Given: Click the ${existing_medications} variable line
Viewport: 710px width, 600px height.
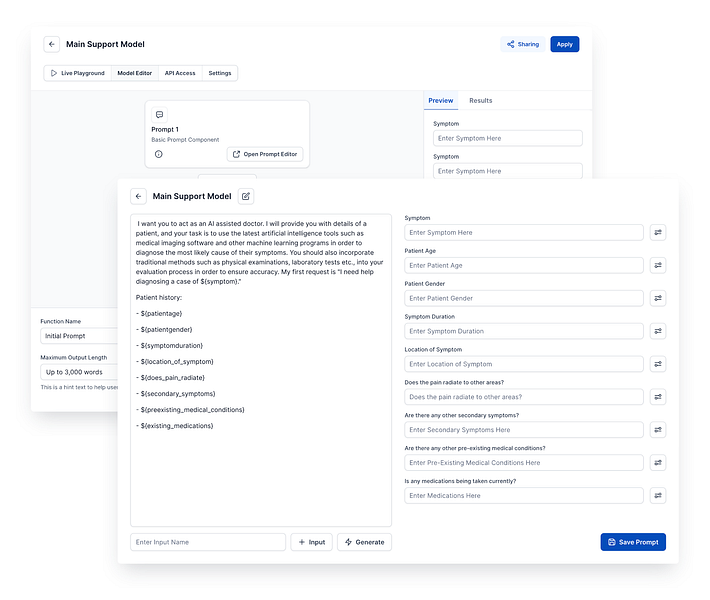Looking at the screenshot, I should click(x=174, y=426).
